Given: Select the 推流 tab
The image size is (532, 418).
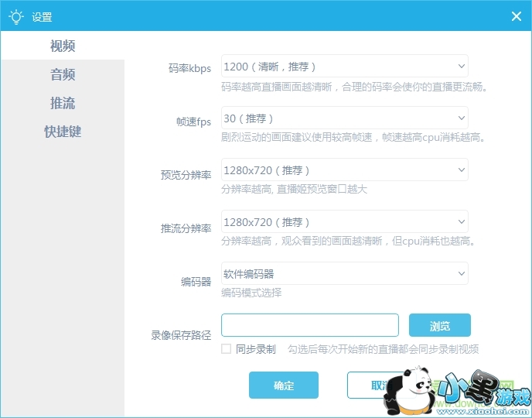Looking at the screenshot, I should coord(63,103).
